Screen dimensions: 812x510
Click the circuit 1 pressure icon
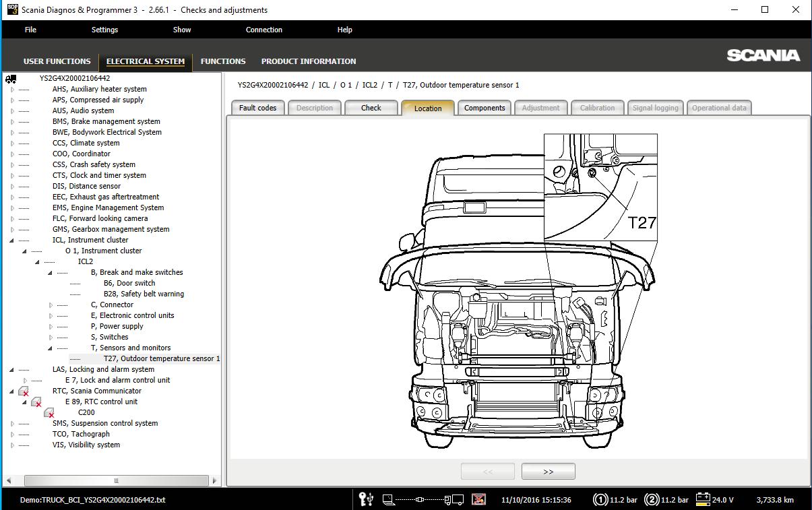point(600,499)
